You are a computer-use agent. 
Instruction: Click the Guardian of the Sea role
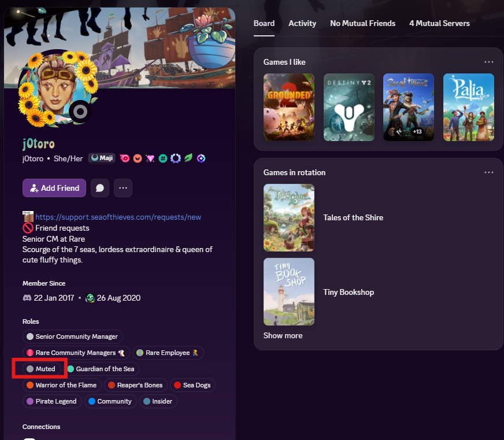101,369
